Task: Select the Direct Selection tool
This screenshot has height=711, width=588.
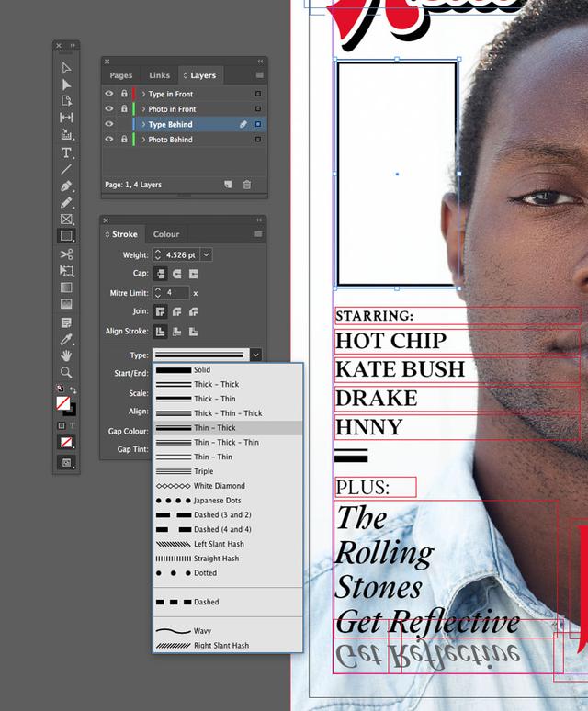Action: click(66, 85)
